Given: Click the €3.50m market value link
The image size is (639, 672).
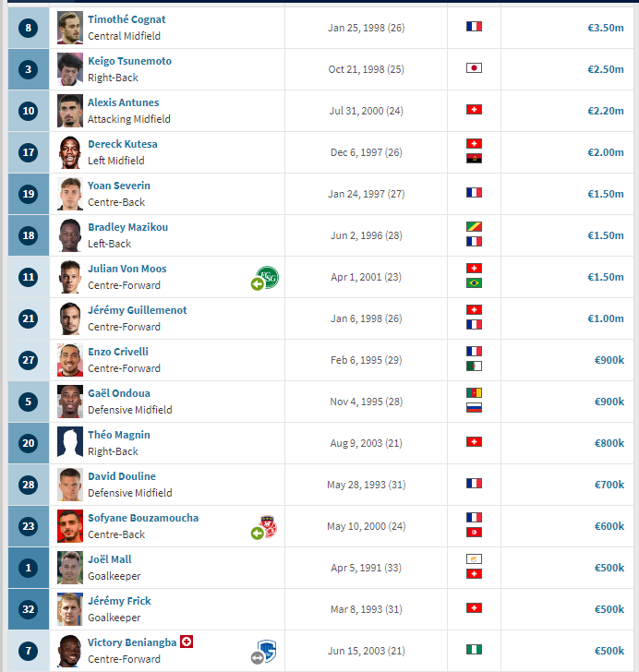Looking at the screenshot, I should [x=606, y=28].
